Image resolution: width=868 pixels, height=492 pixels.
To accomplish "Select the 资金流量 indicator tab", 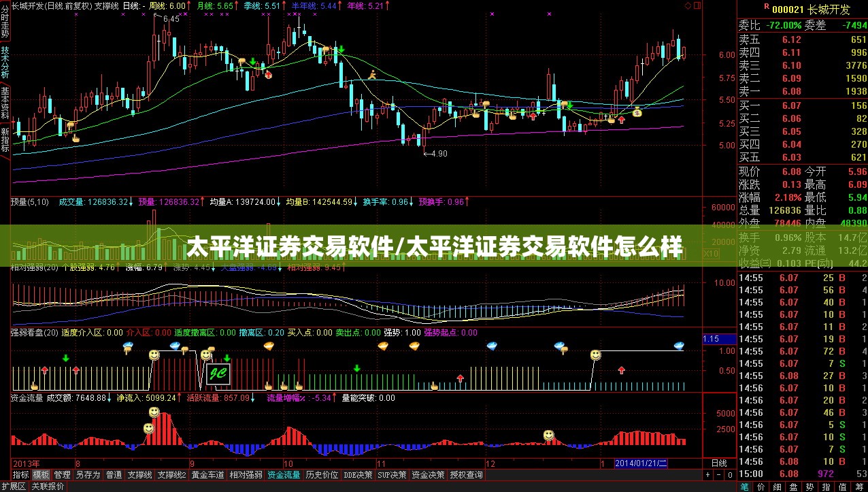I will tap(284, 474).
